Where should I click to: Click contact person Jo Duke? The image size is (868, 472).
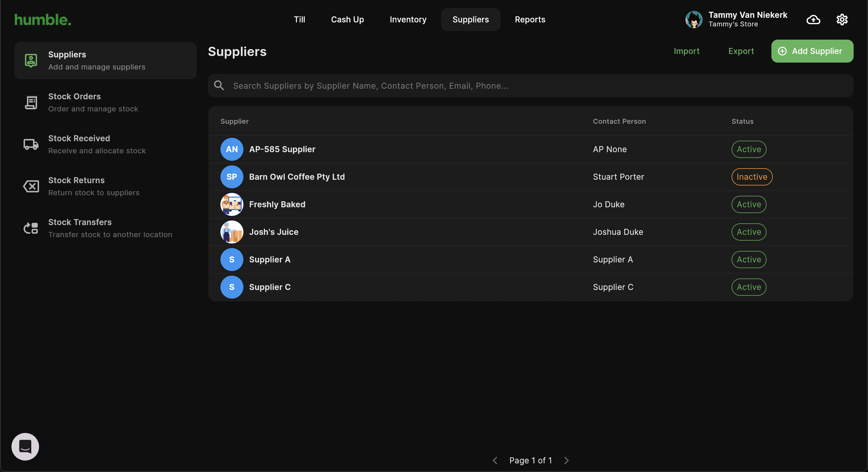pos(609,204)
